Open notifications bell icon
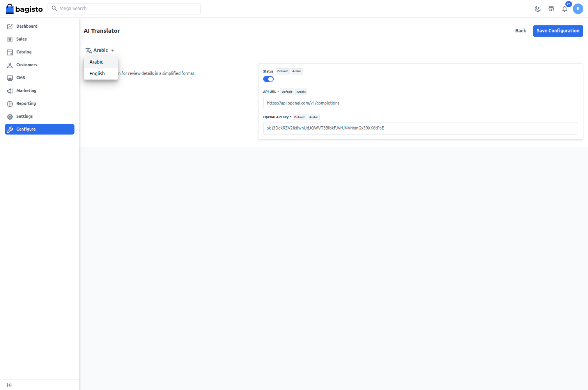 coord(564,9)
